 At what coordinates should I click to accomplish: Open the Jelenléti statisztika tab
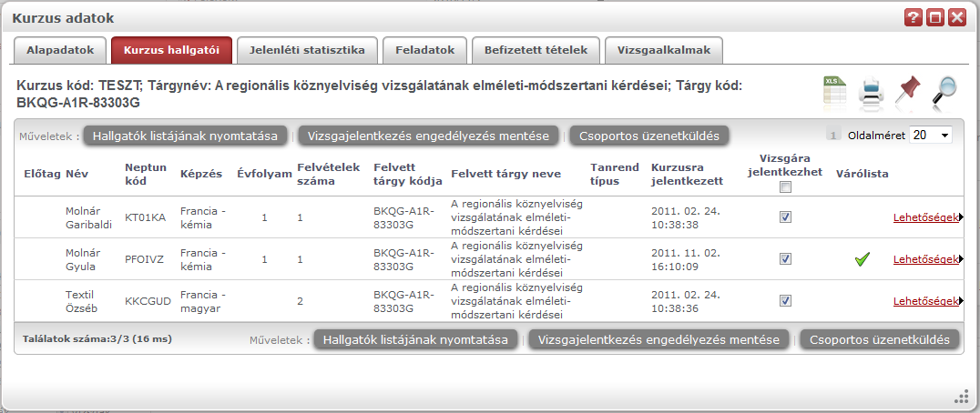coord(307,51)
